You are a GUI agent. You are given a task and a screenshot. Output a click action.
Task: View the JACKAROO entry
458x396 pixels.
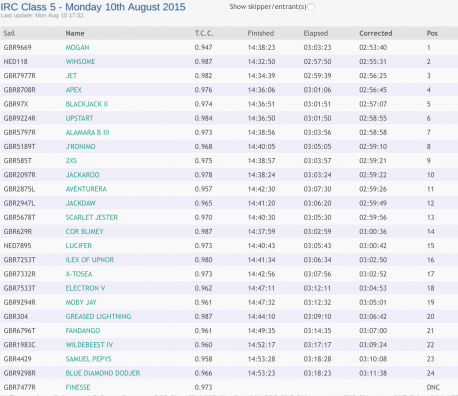tap(83, 175)
